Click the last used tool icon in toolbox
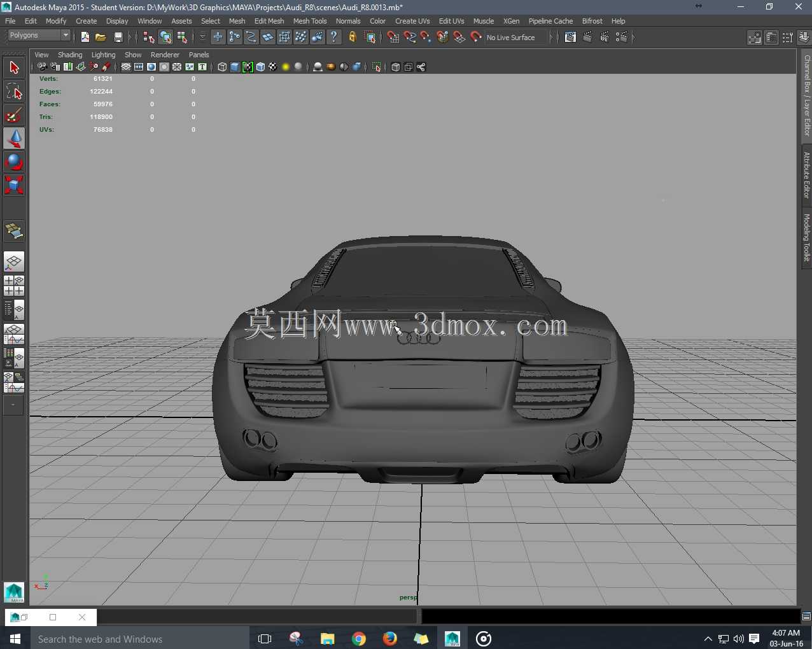812x649 pixels. [14, 231]
